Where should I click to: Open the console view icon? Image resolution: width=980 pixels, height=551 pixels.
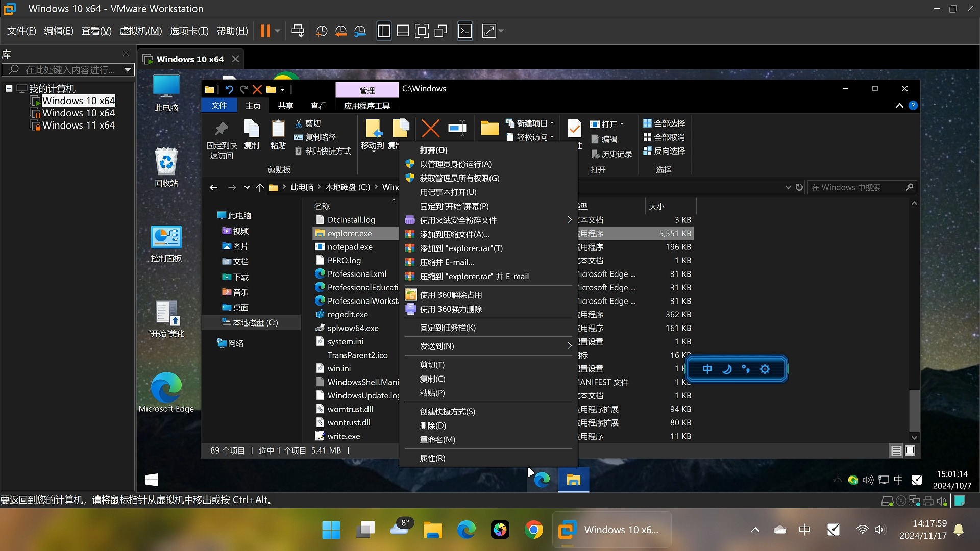coord(464,31)
